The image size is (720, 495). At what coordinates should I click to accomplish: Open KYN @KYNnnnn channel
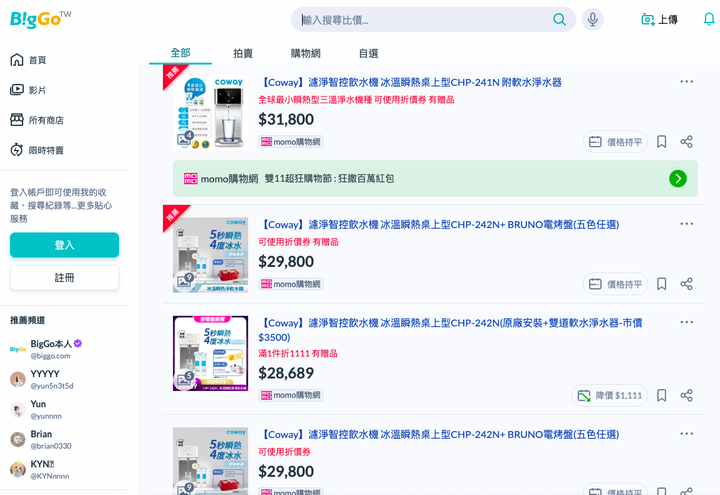click(x=40, y=470)
